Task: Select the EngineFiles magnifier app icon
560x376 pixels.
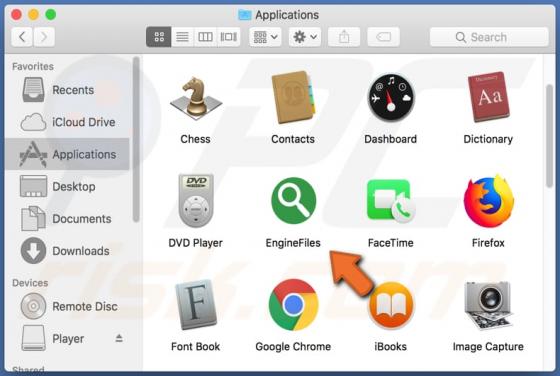Action: click(293, 201)
